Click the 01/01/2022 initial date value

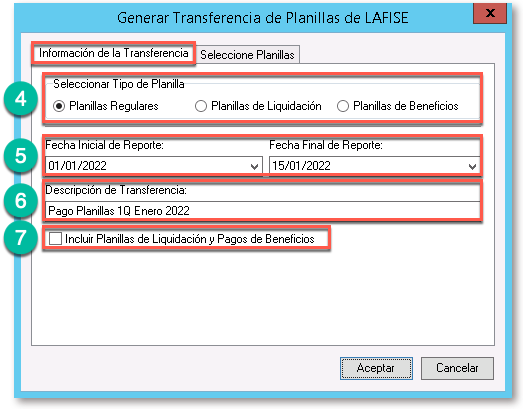tap(77, 166)
